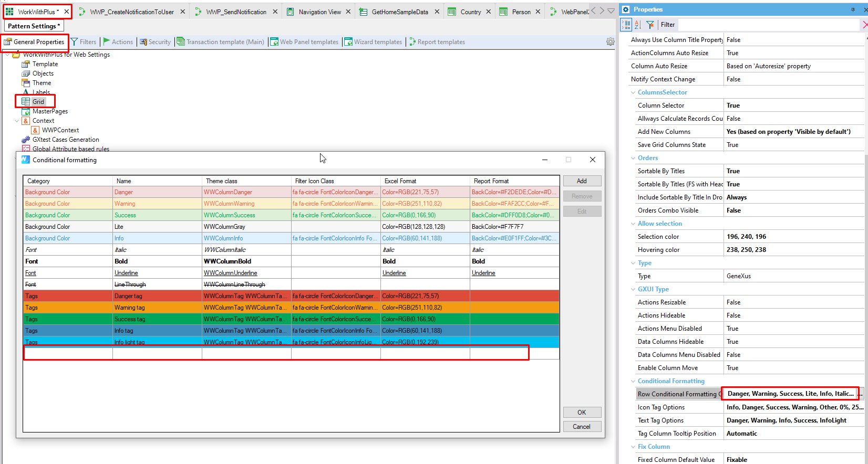Open ellipsis editor for Row Conditional Formatting

[x=861, y=394]
